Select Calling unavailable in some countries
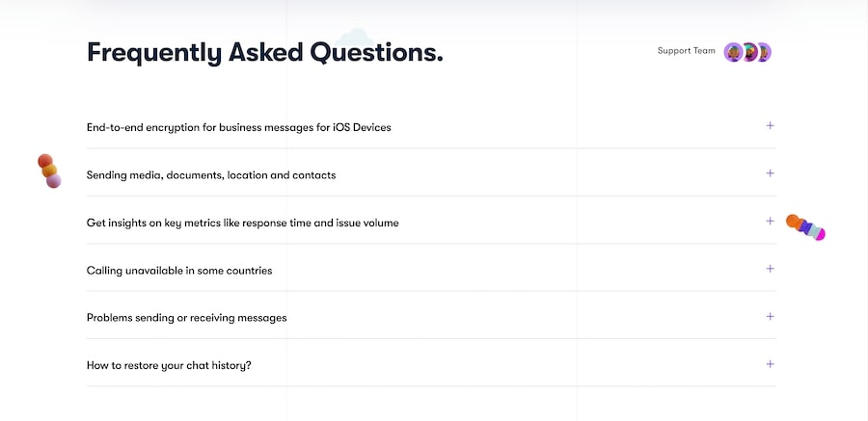 click(x=179, y=271)
